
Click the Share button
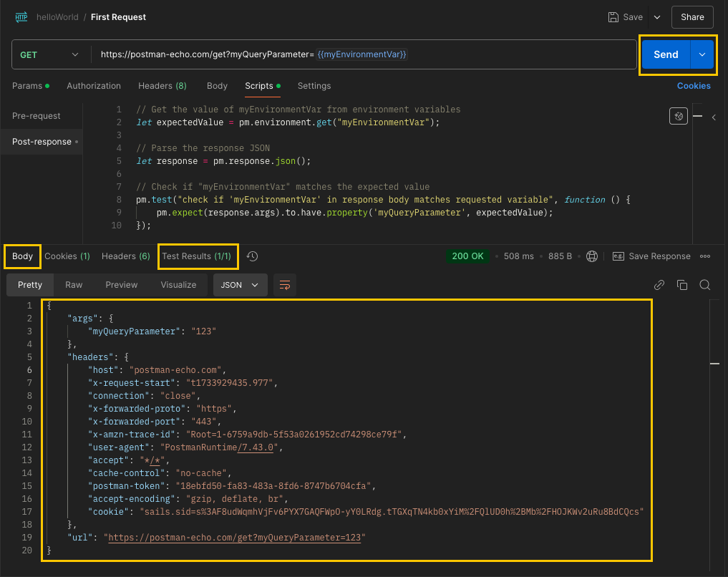click(692, 17)
